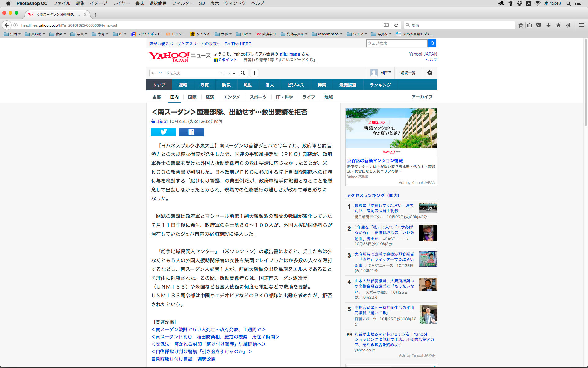The image size is (588, 368).
Task: Reload the page with the refresh icon
Action: pyautogui.click(x=396, y=25)
